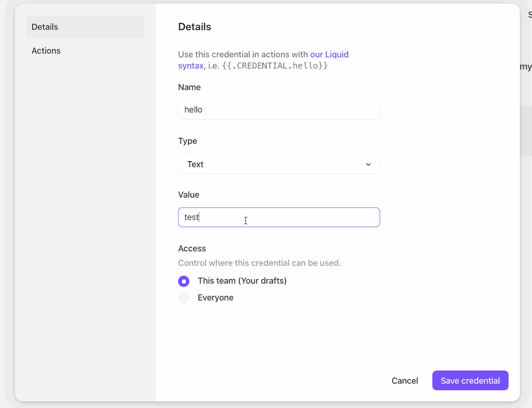Open the Type dropdown showing Text

(278, 164)
